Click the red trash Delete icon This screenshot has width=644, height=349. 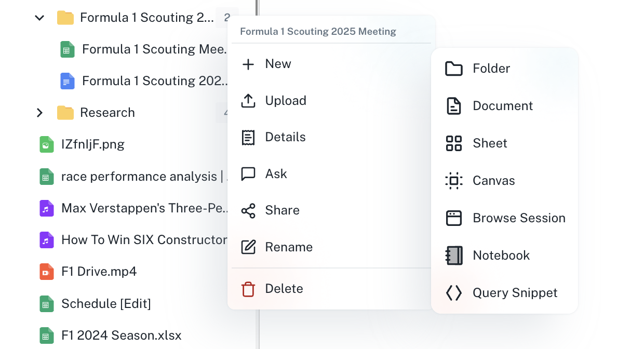(248, 289)
